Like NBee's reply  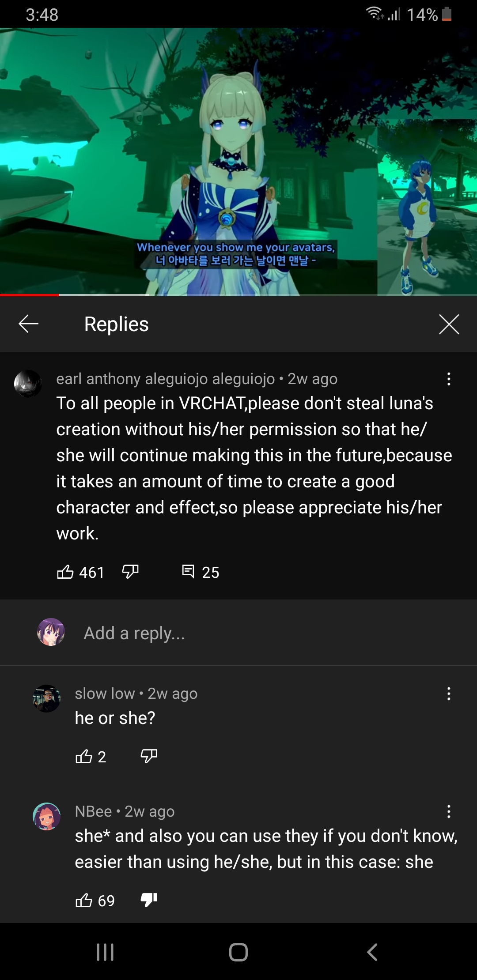point(84,900)
